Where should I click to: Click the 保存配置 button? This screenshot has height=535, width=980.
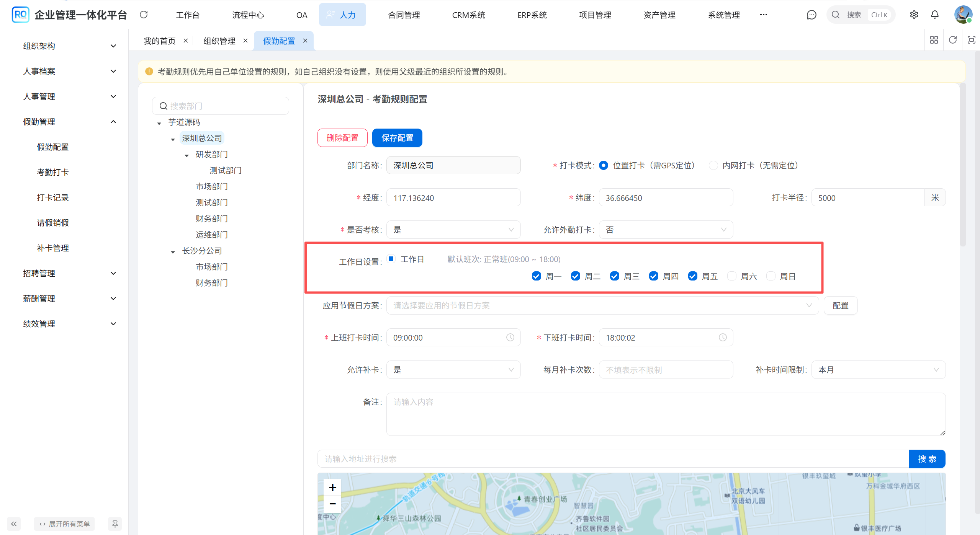(397, 138)
